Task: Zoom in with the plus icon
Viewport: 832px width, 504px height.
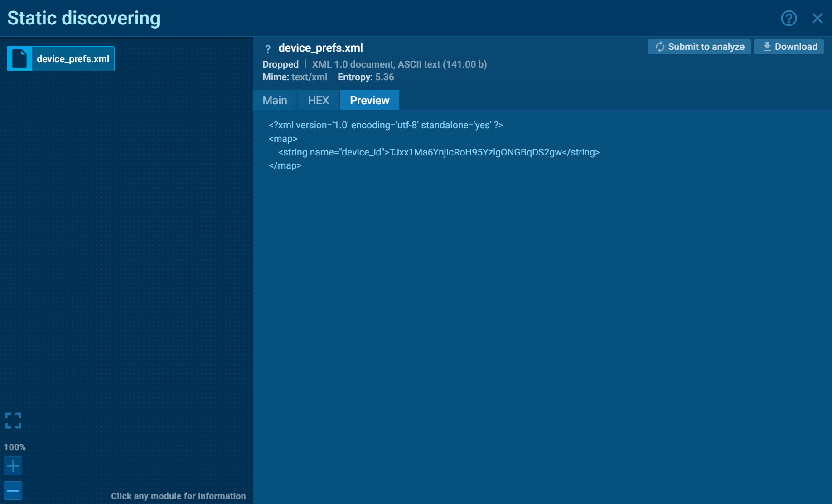Action: click(13, 466)
